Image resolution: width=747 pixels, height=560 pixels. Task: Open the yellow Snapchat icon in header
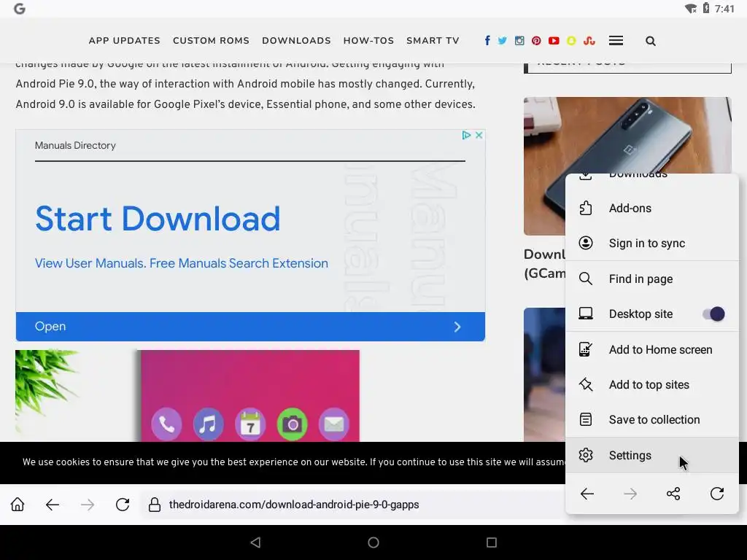click(571, 41)
